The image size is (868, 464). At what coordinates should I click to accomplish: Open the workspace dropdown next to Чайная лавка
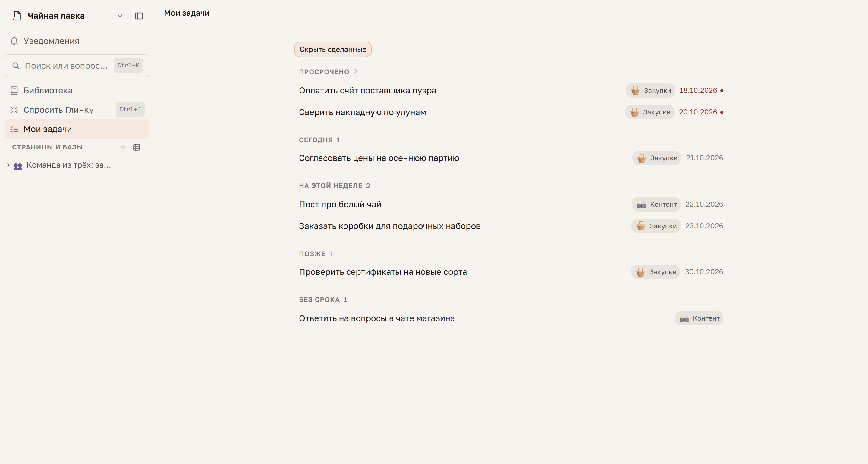[x=120, y=16]
